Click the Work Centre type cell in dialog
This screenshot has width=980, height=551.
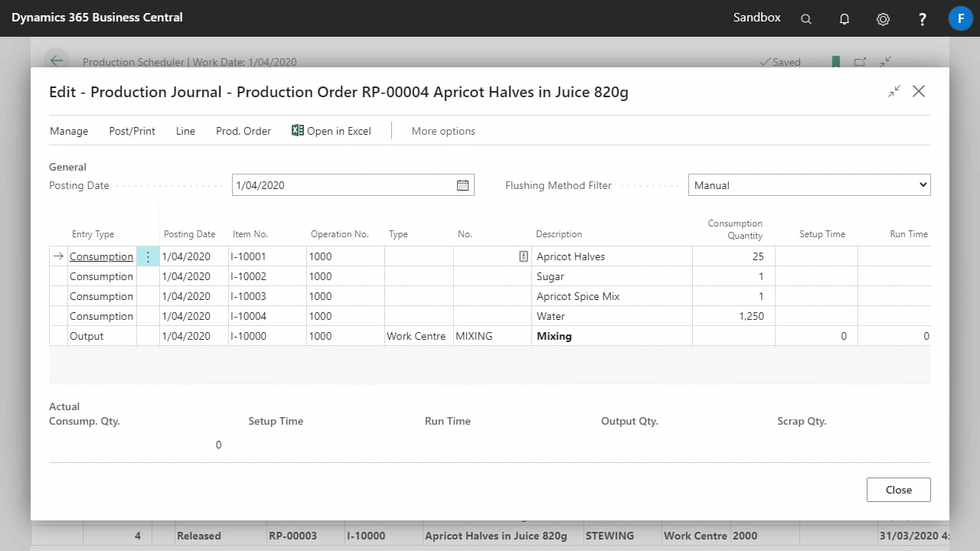pyautogui.click(x=419, y=336)
